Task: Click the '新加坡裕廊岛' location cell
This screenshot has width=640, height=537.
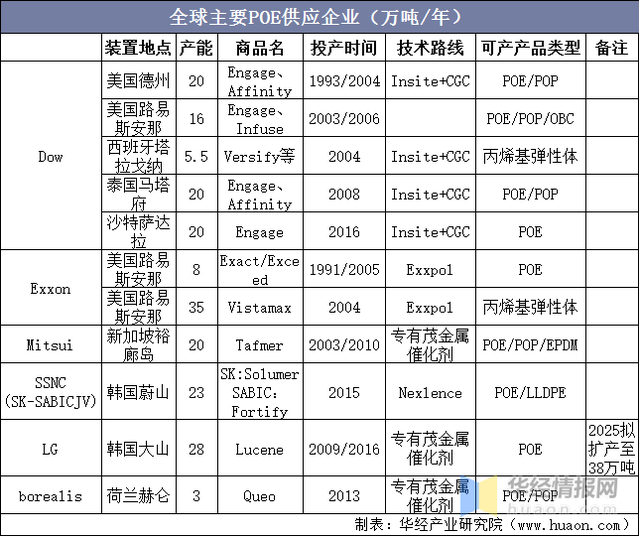Action: pos(138,345)
